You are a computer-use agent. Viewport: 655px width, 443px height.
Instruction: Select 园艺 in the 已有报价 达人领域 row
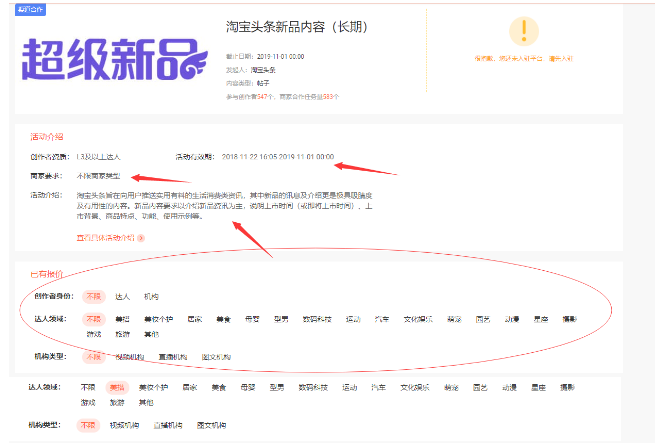tap(483, 319)
